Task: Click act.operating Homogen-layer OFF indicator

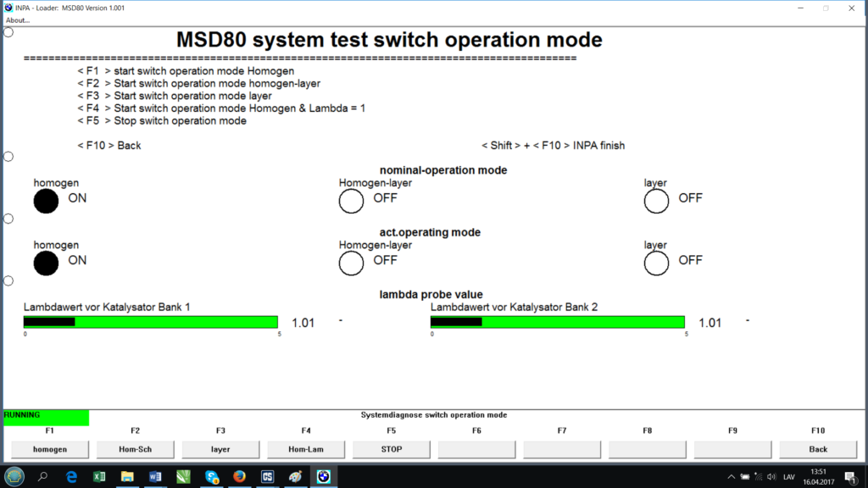Action: tap(351, 263)
